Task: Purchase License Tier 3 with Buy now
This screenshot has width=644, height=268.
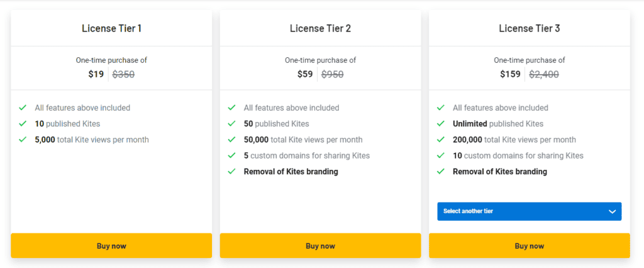Action: point(529,246)
